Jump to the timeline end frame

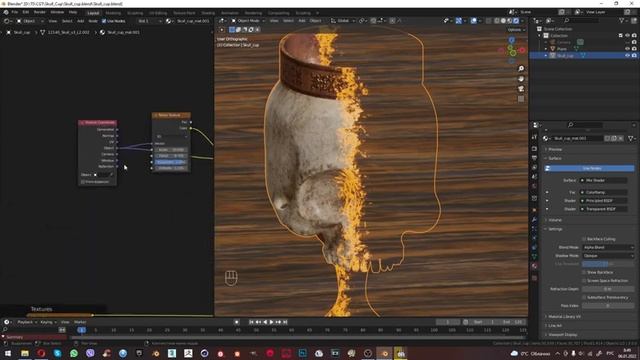(285, 322)
